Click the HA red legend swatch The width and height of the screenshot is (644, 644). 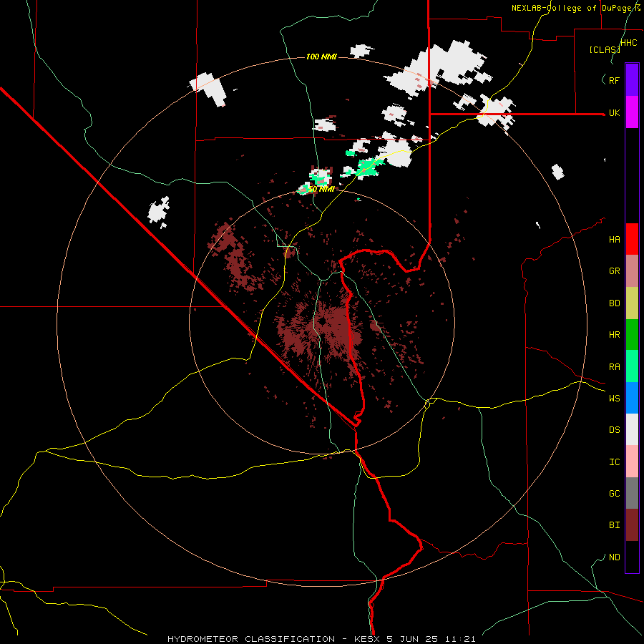pos(632,239)
